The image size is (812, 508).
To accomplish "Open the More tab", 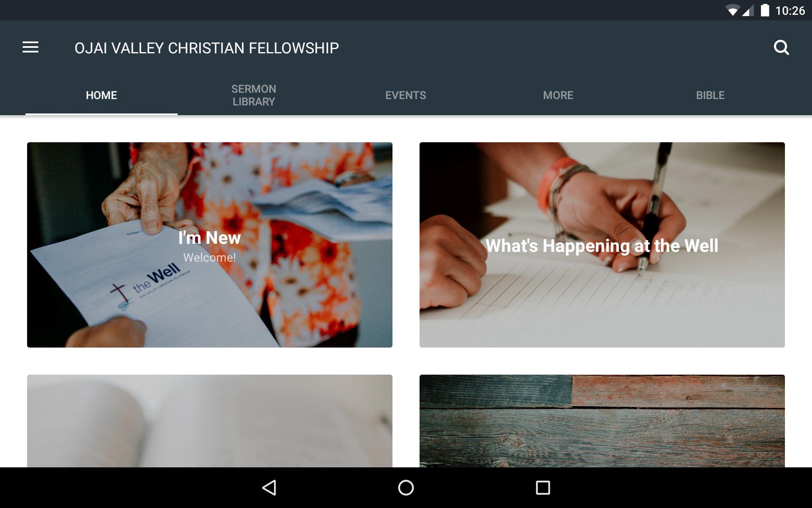I will pyautogui.click(x=558, y=95).
